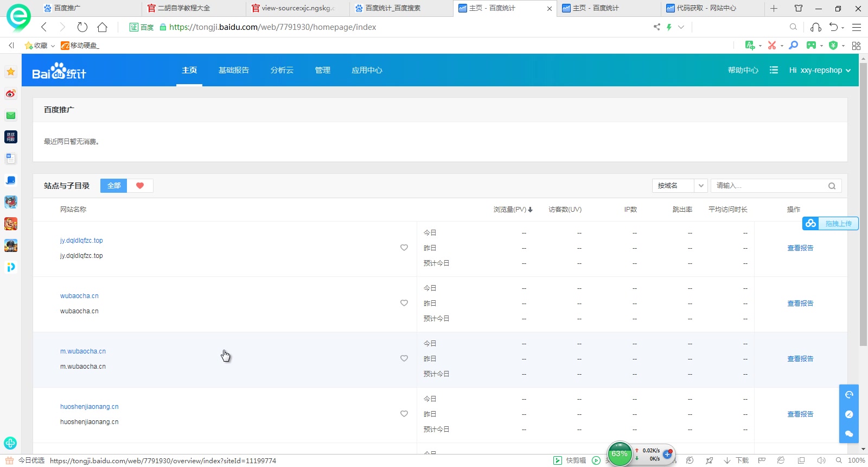Switch to the 二胡自学教程大全 browser tab

194,8
